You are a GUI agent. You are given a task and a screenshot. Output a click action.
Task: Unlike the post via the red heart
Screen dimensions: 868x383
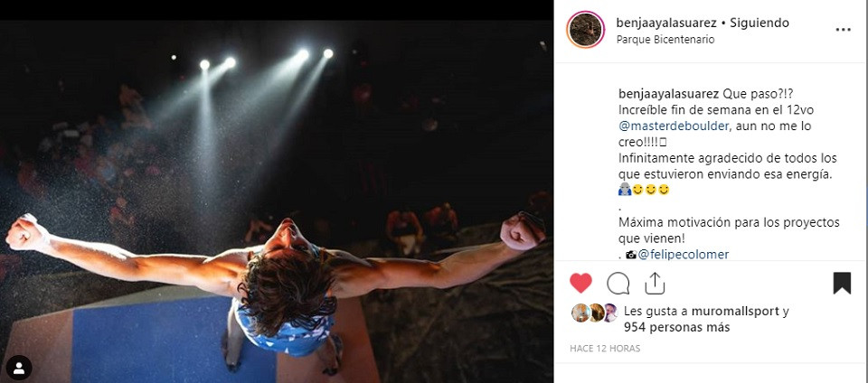coord(581,284)
